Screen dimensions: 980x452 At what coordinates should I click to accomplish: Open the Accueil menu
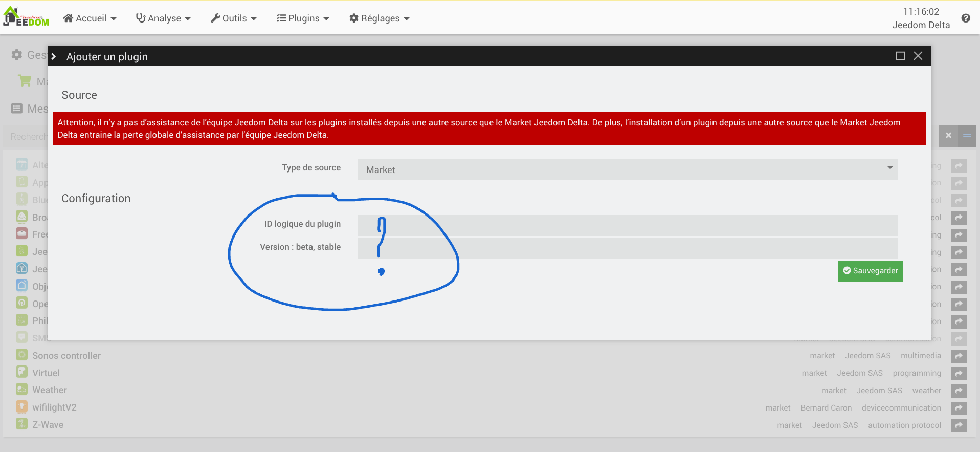coord(90,18)
